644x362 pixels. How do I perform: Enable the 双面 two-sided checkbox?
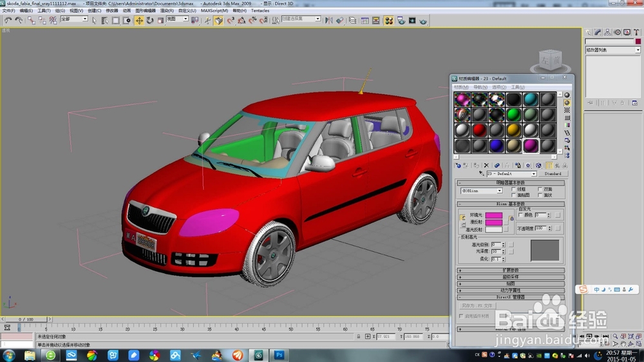click(x=540, y=189)
